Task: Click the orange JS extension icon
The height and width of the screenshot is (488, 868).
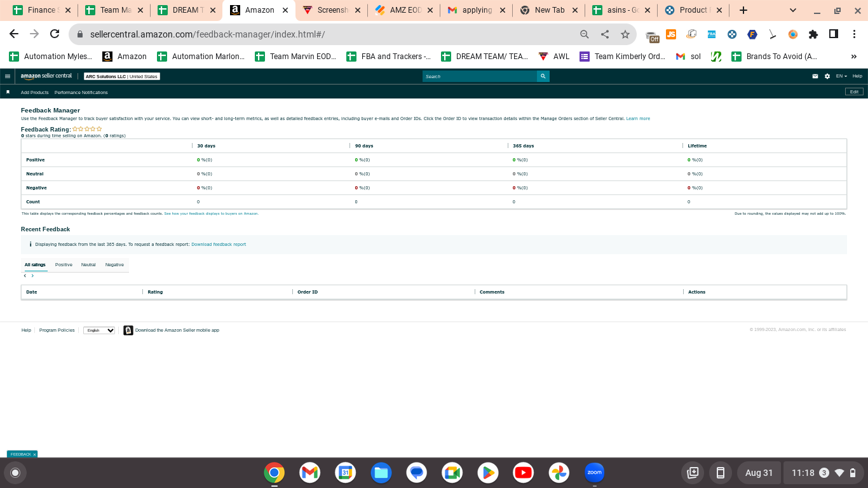Action: point(671,34)
